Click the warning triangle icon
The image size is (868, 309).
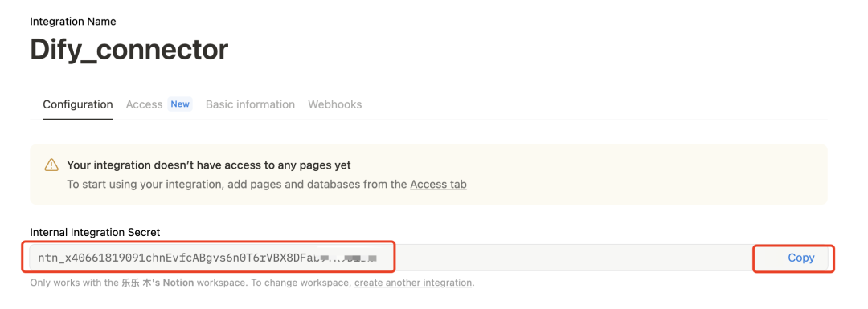pyautogui.click(x=51, y=165)
